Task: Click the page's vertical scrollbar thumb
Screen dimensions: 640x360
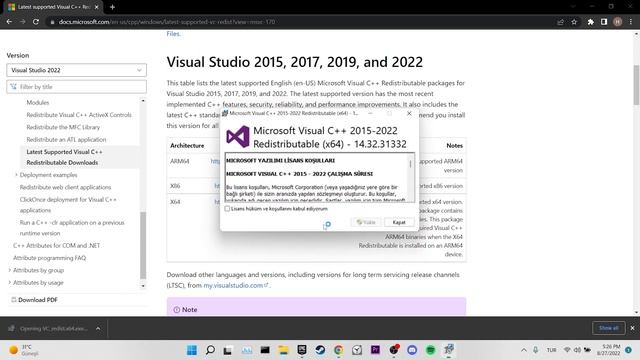Action: [x=636, y=85]
